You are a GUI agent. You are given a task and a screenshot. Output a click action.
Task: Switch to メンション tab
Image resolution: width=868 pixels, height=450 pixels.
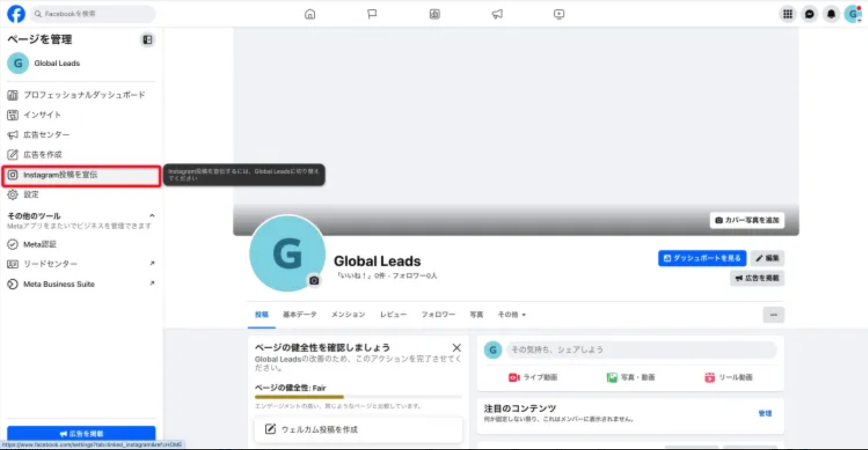(x=348, y=315)
